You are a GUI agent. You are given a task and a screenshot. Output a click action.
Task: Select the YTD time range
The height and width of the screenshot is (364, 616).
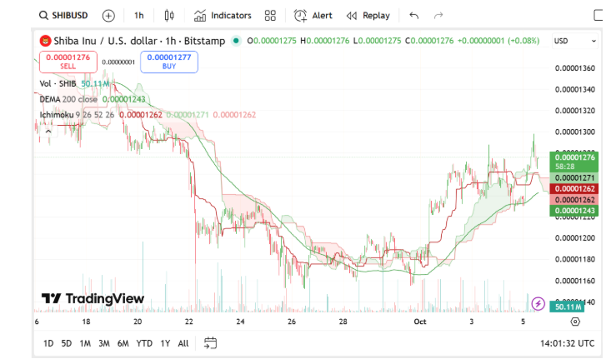(144, 343)
